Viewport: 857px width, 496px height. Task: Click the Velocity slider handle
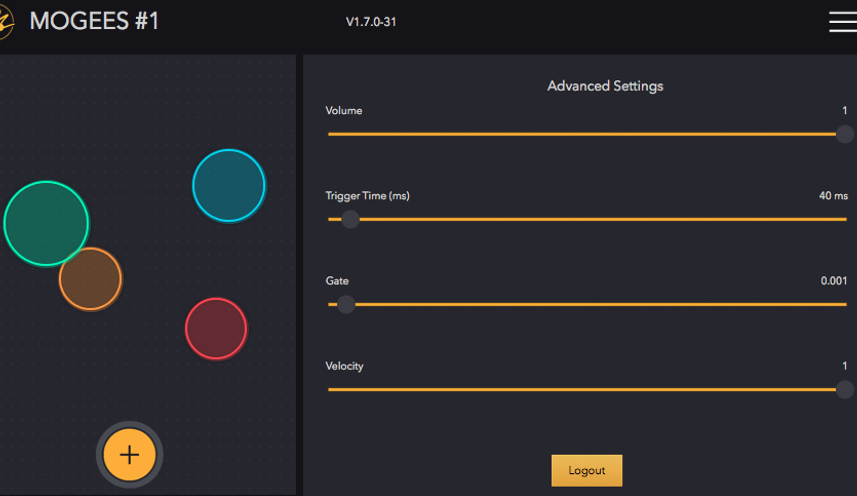click(x=845, y=389)
